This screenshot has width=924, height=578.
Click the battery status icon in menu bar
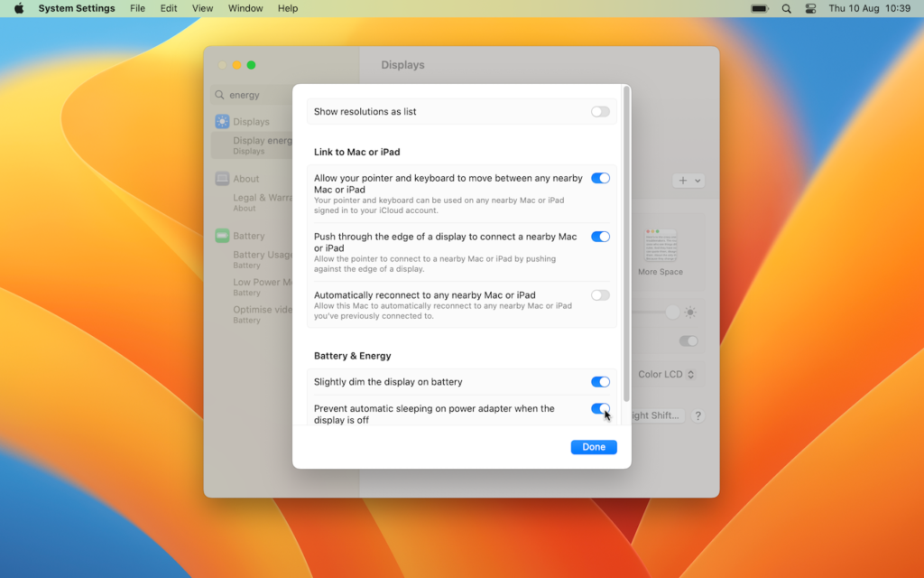tap(760, 8)
